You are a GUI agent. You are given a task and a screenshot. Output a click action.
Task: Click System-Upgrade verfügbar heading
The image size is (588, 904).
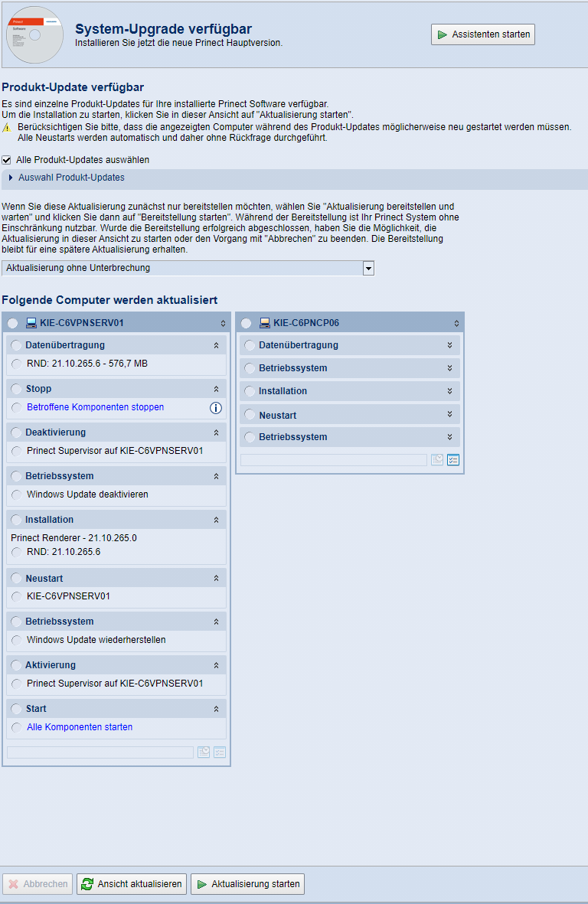coord(163,29)
